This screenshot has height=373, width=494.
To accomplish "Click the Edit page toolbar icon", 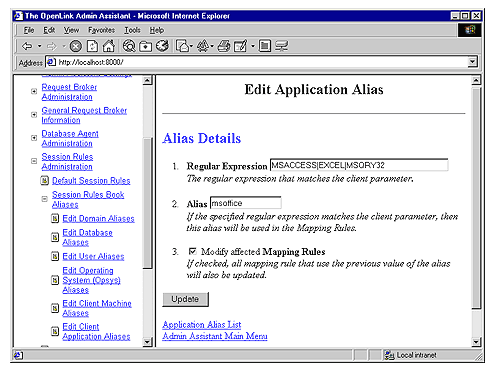I will tap(241, 46).
